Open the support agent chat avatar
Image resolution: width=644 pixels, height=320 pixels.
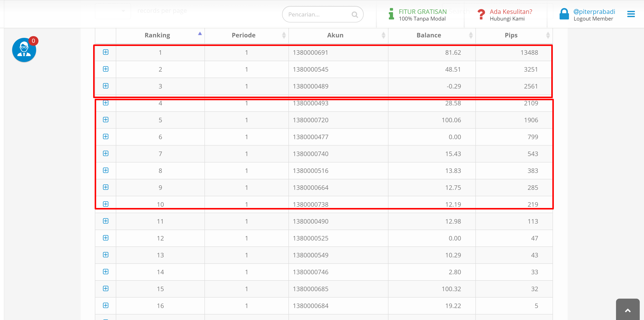24,50
